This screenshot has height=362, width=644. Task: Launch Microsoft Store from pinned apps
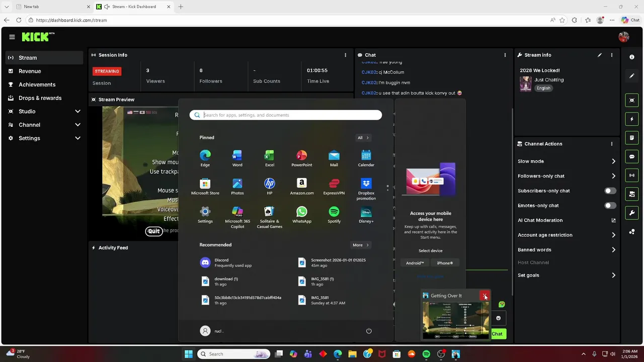pyautogui.click(x=205, y=186)
